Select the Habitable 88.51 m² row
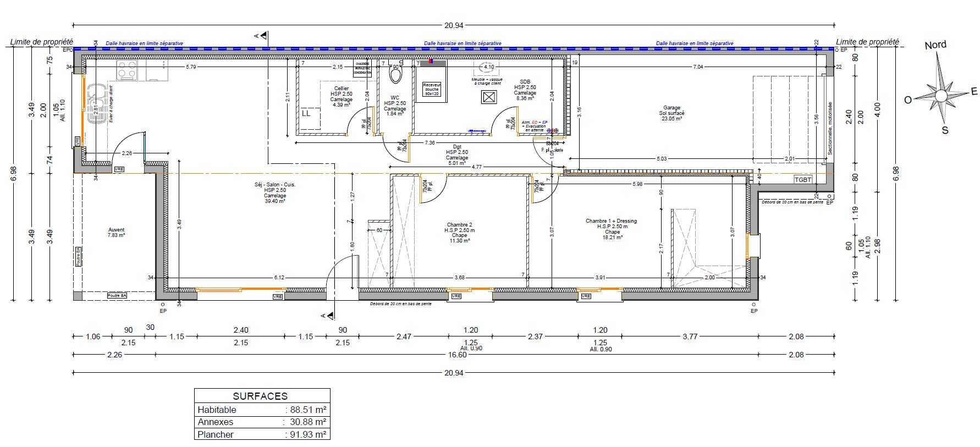 (262, 410)
